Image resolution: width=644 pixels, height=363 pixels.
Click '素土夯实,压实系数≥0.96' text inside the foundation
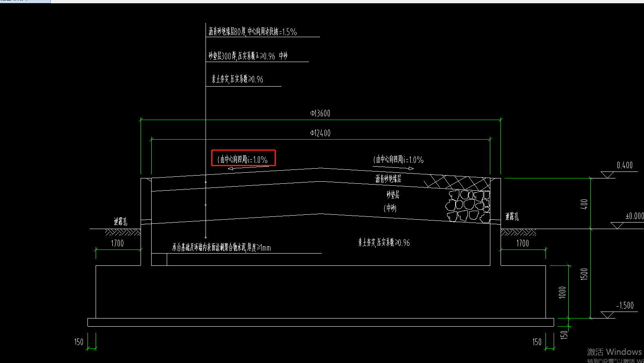point(384,243)
